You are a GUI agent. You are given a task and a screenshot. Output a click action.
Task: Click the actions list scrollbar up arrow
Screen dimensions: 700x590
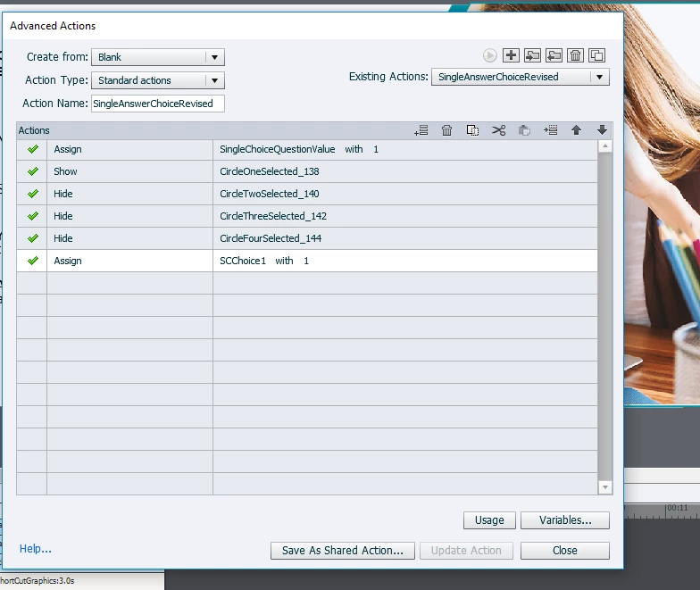click(x=605, y=146)
